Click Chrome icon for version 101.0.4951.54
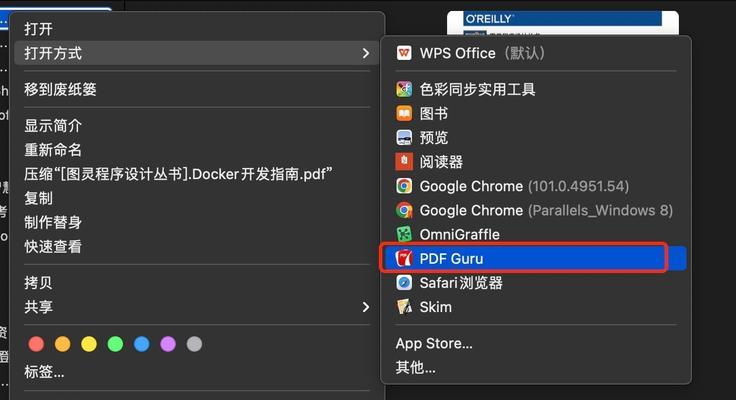 coord(404,186)
